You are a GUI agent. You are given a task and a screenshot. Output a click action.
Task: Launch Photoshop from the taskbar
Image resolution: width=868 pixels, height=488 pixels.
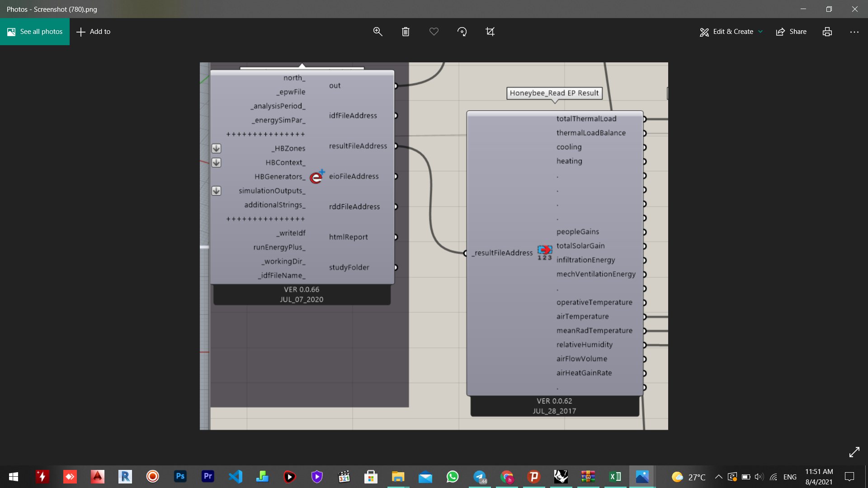[180, 476]
